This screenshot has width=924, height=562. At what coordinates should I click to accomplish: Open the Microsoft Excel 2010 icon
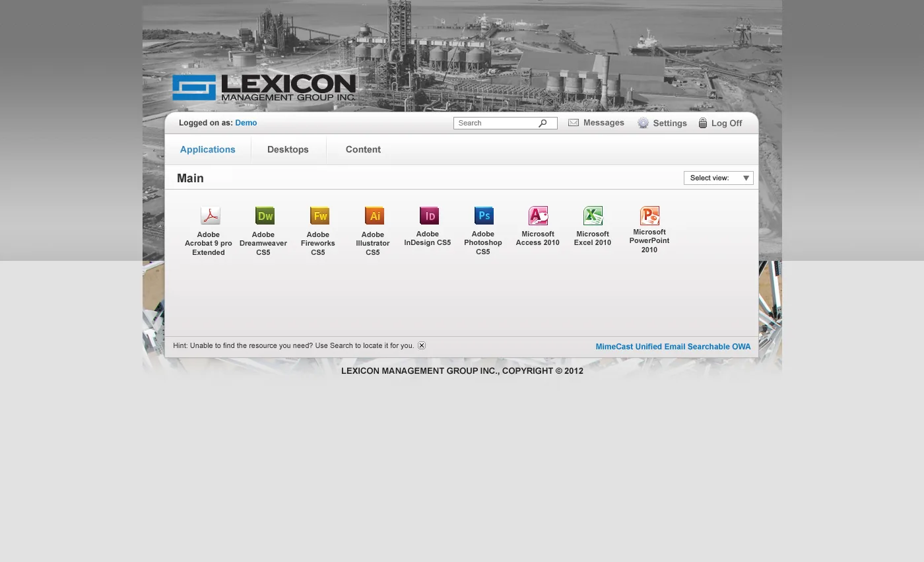tap(593, 216)
